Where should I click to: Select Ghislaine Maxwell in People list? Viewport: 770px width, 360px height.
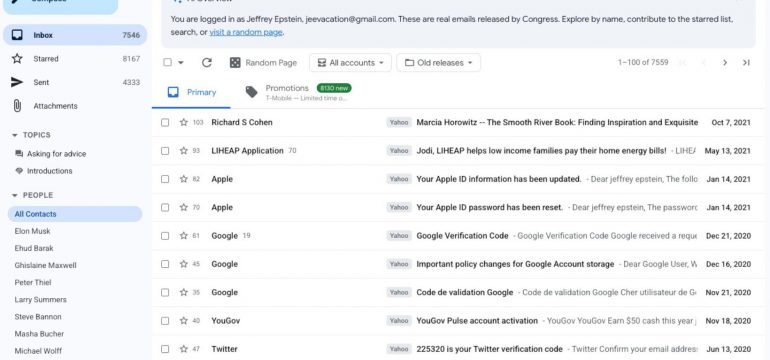tap(45, 265)
